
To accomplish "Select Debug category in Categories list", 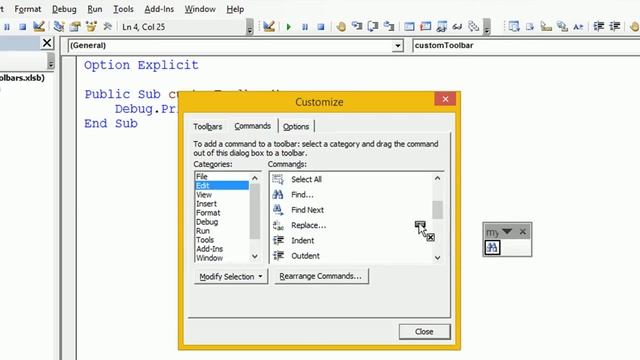I will (222, 222).
